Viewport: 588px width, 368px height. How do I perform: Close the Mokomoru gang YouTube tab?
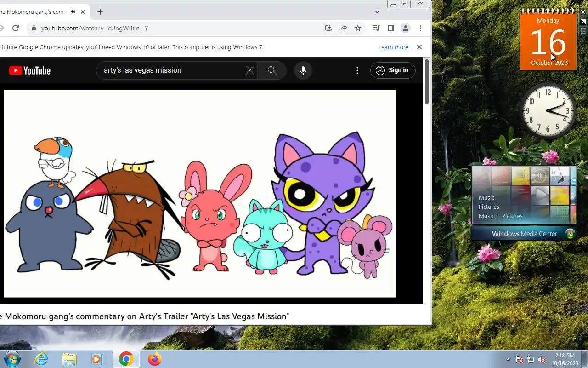click(x=83, y=12)
